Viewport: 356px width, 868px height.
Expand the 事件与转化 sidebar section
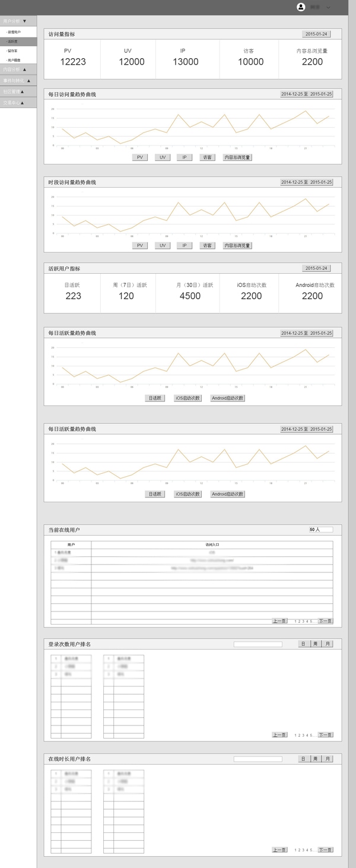tap(18, 80)
